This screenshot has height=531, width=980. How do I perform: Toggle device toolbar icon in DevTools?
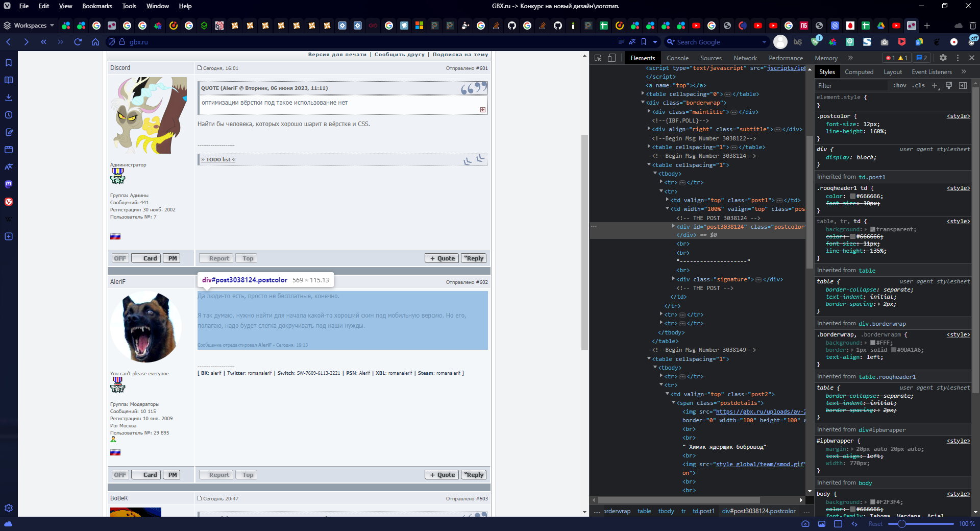pyautogui.click(x=611, y=58)
